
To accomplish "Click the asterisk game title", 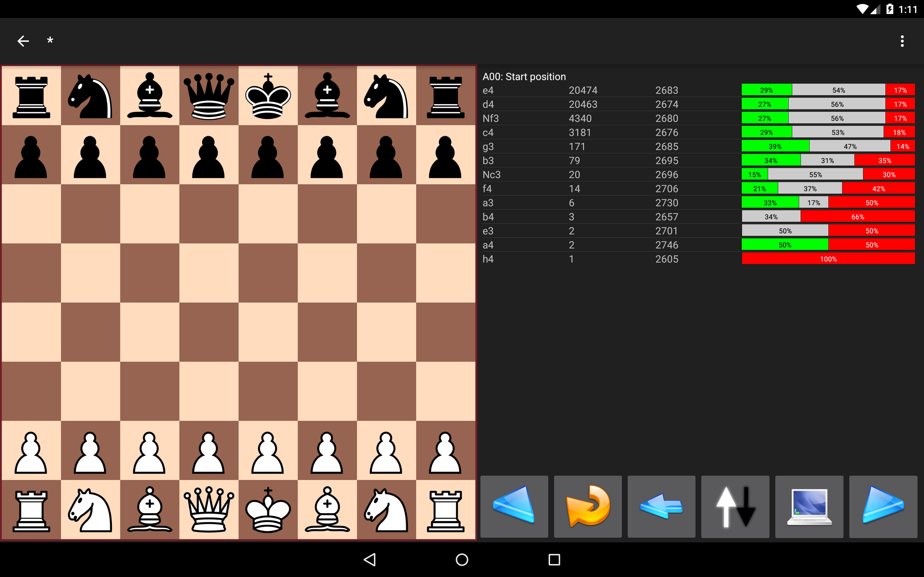I will coord(50,40).
